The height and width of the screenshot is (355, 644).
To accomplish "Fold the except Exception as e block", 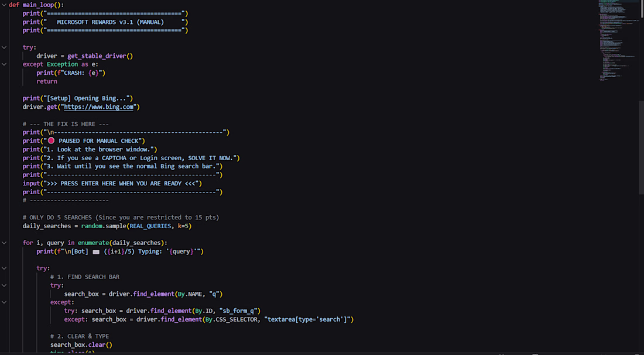I will pos(4,64).
